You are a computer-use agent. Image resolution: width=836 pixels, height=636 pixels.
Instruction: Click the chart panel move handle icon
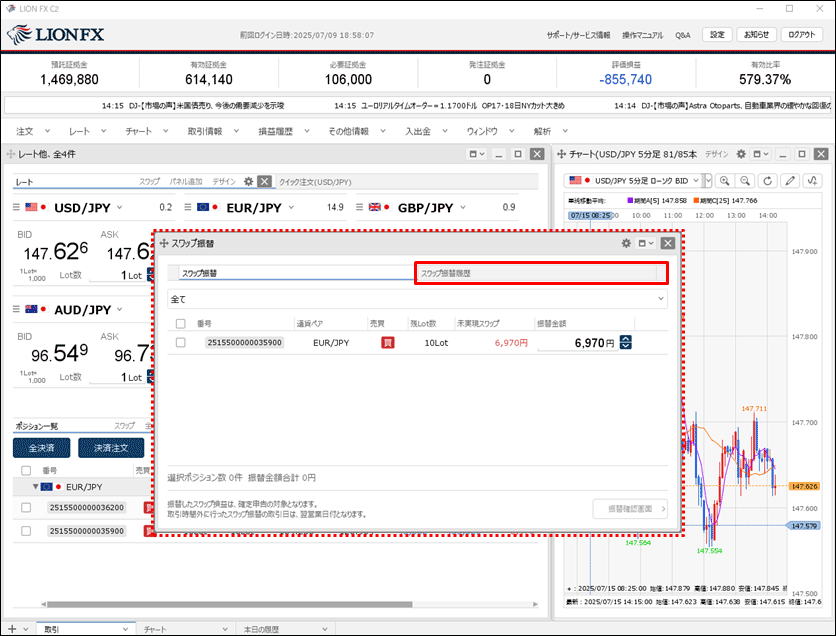[561, 154]
